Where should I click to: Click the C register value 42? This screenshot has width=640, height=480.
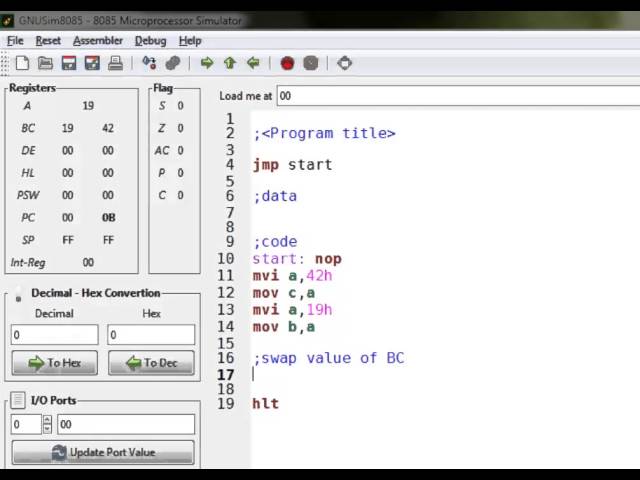click(x=108, y=128)
